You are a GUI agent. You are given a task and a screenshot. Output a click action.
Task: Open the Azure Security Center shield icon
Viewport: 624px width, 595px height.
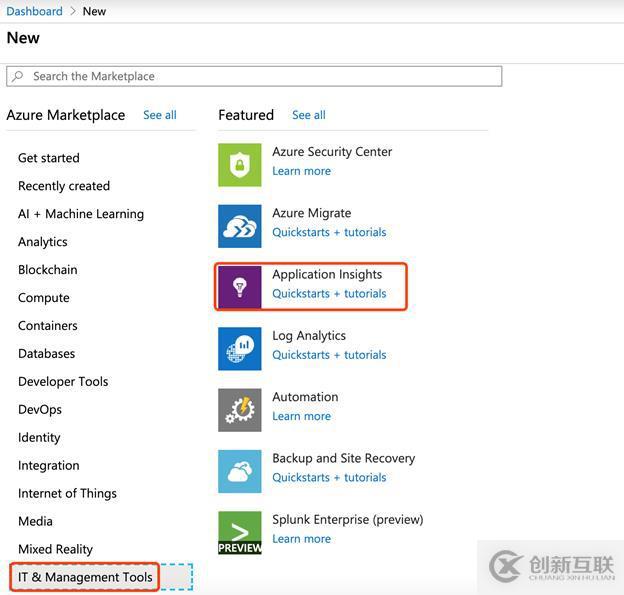click(x=240, y=165)
